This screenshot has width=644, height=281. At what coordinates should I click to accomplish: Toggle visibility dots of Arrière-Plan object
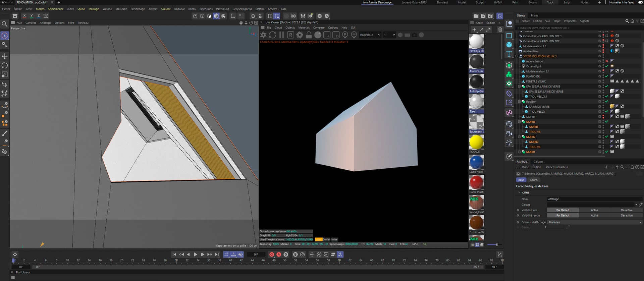[603, 51]
